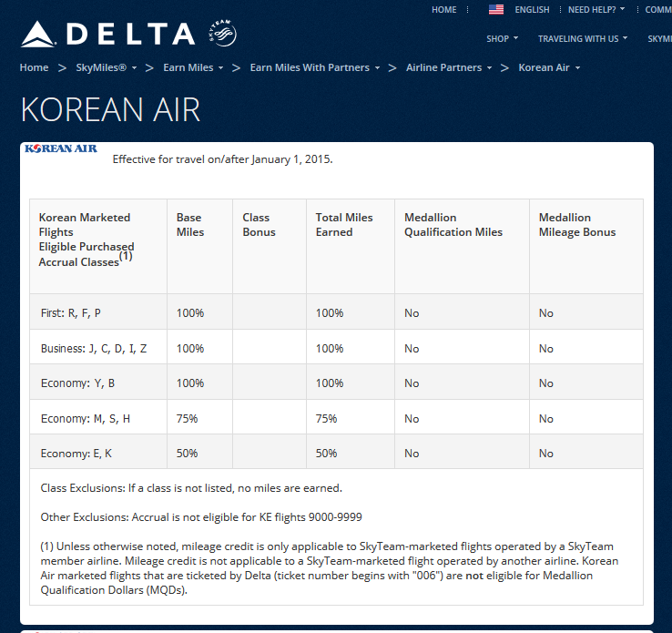Open the Home link in top bar
Image resolution: width=672 pixels, height=633 pixels.
click(444, 10)
